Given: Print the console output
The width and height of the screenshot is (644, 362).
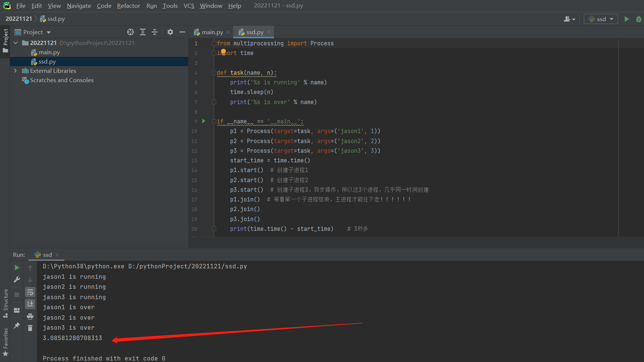Looking at the screenshot, I should click(x=30, y=317).
